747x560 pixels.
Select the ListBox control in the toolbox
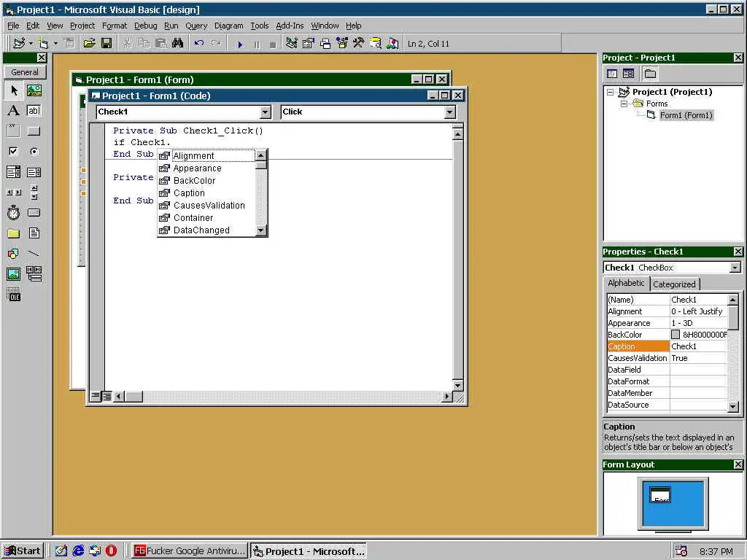click(34, 172)
